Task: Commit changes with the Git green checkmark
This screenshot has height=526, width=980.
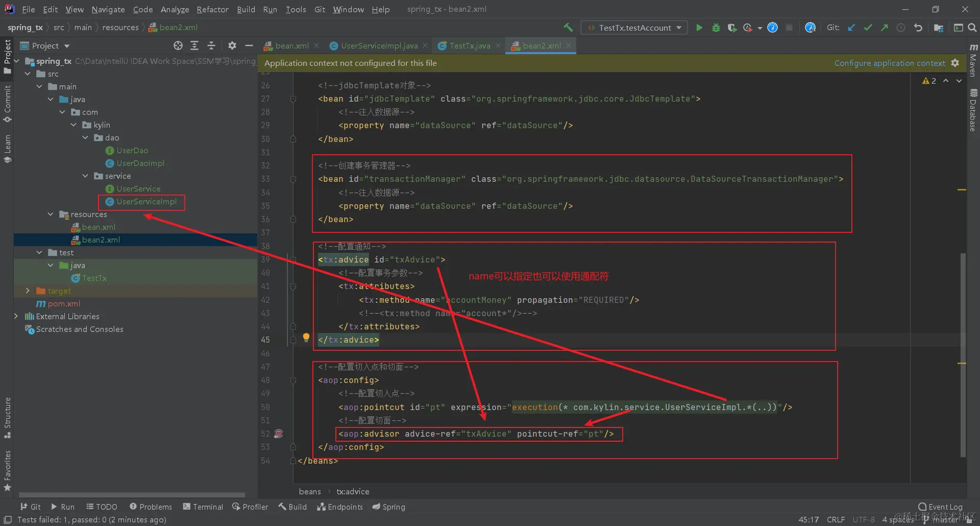Action: (868, 28)
